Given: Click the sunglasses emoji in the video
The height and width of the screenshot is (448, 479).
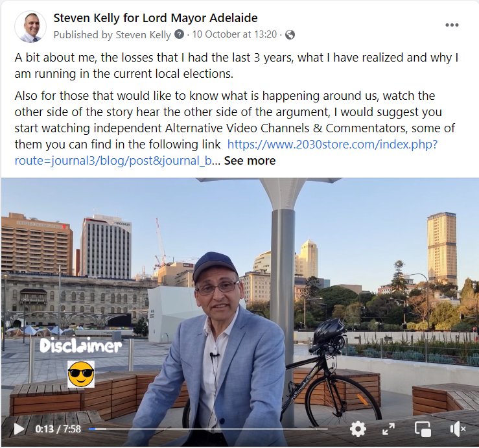Looking at the screenshot, I should tap(80, 374).
